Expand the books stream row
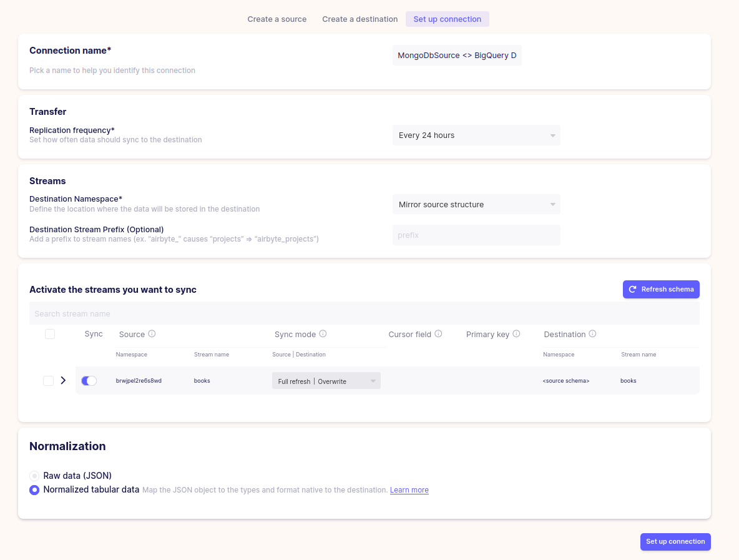Image resolution: width=739 pixels, height=560 pixels. point(62,380)
